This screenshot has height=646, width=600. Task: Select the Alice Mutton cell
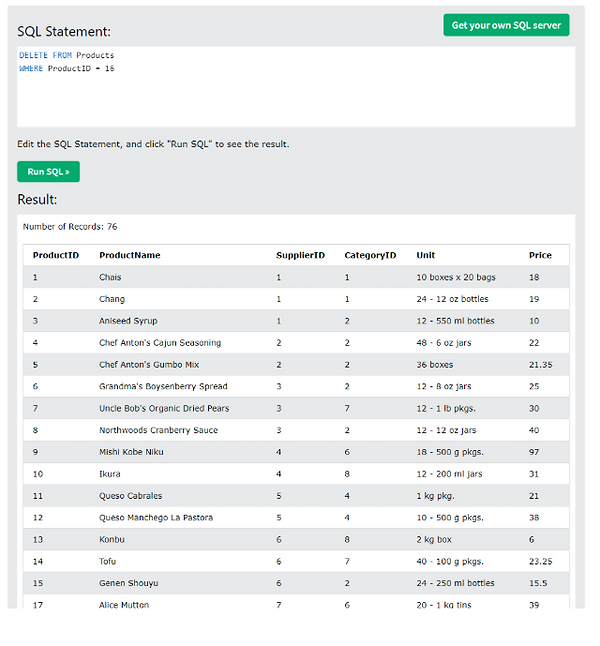(124, 604)
